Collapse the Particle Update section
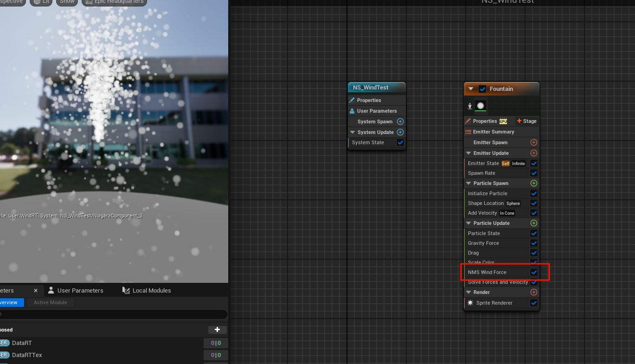 click(468, 223)
